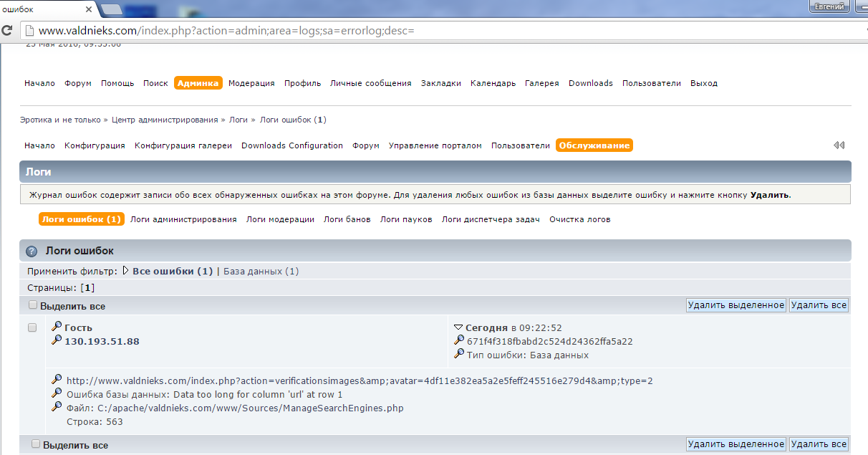Click magnifier icon beside the verificationsimages URL
The width and height of the screenshot is (868, 455).
(57, 380)
